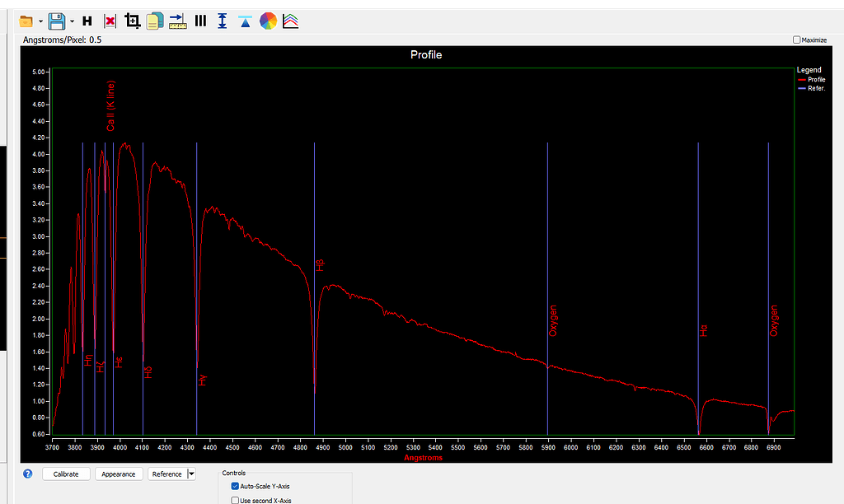Open the color wheel tool
This screenshot has height=504, width=844.
pyautogui.click(x=268, y=21)
